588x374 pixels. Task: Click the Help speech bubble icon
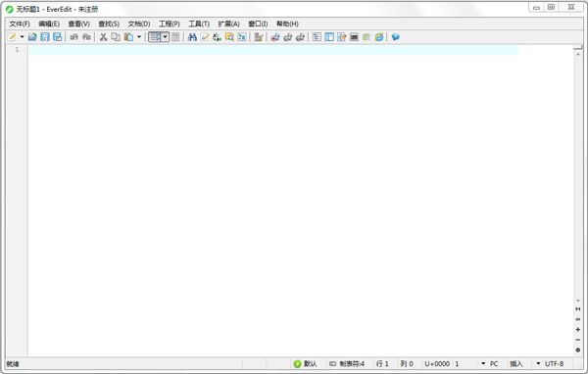pyautogui.click(x=396, y=37)
